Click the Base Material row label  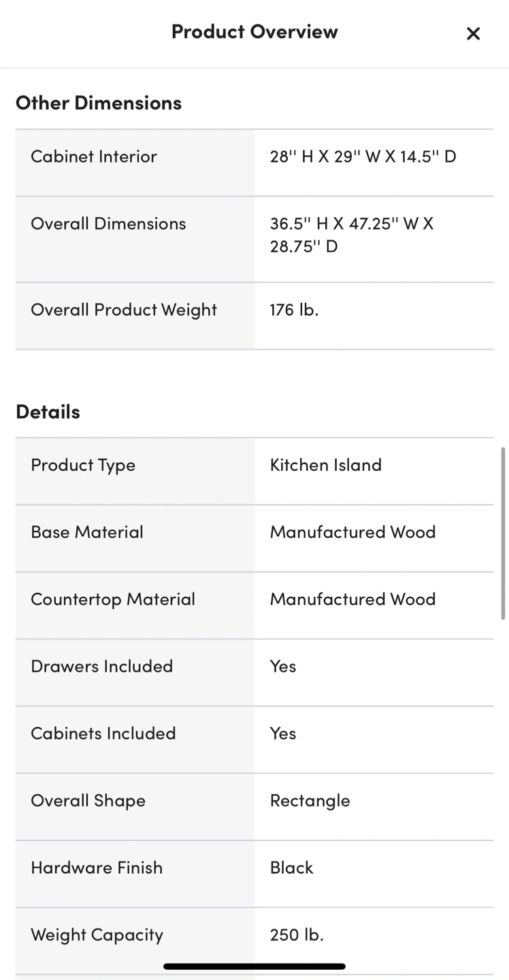pos(87,532)
